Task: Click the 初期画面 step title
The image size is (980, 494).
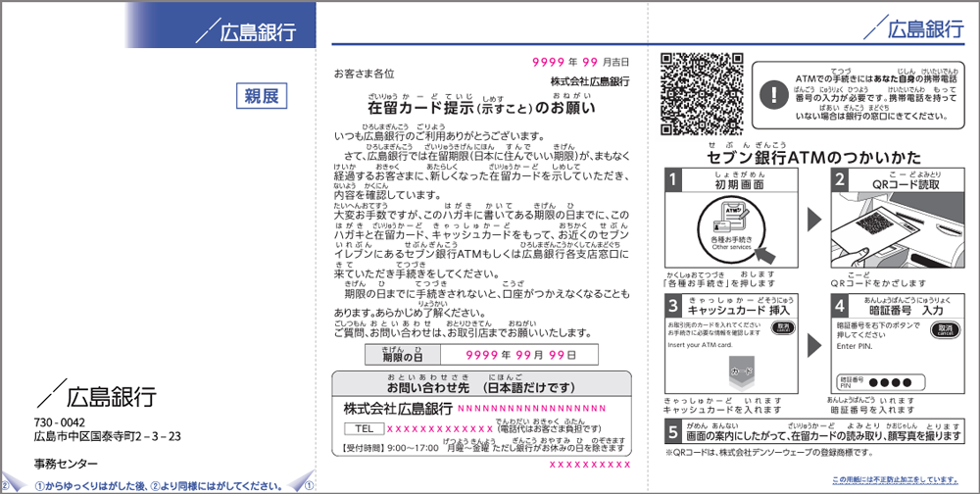Action: [x=739, y=184]
